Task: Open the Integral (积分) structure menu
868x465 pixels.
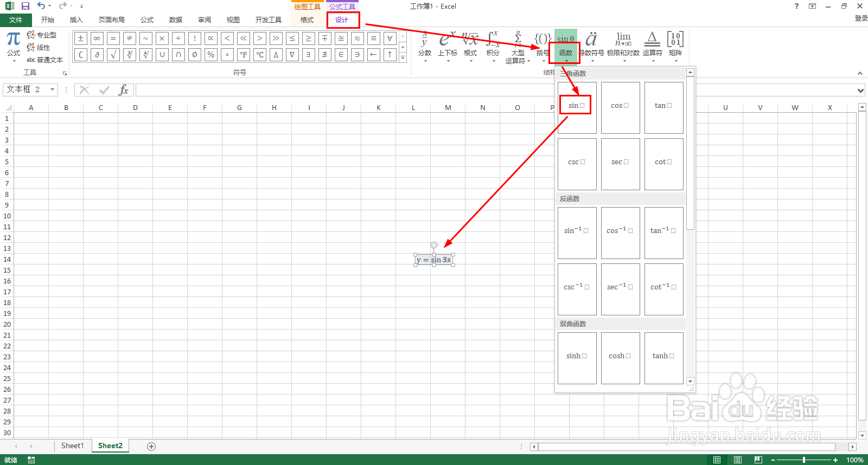Action: [493, 47]
